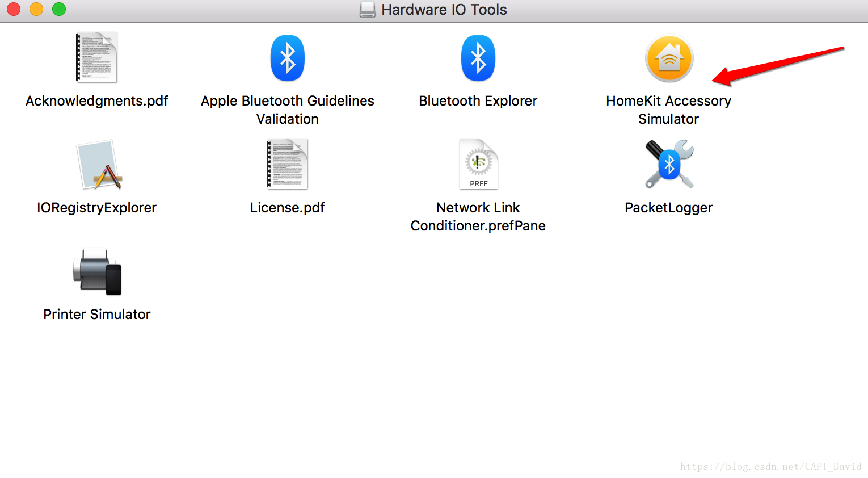Select the Printer Simulator app icon
The image size is (868, 478).
pyautogui.click(x=97, y=271)
